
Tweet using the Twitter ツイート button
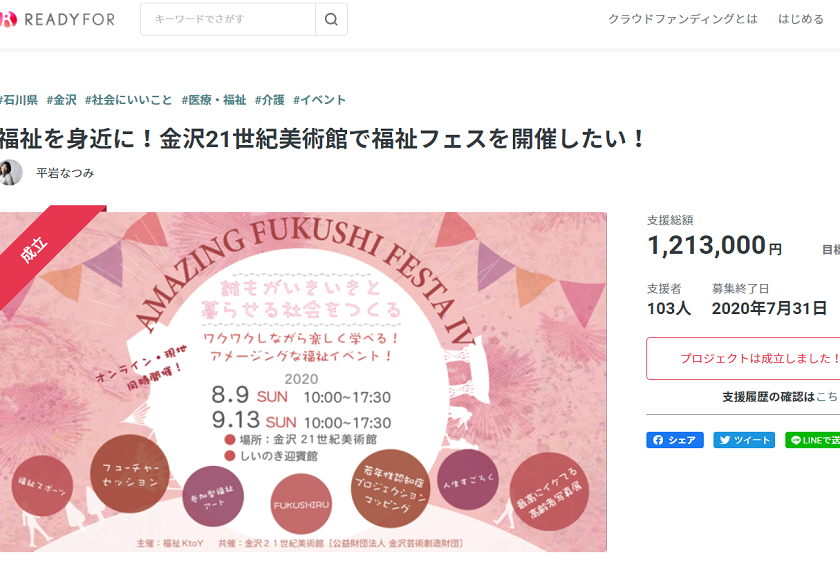point(744,440)
